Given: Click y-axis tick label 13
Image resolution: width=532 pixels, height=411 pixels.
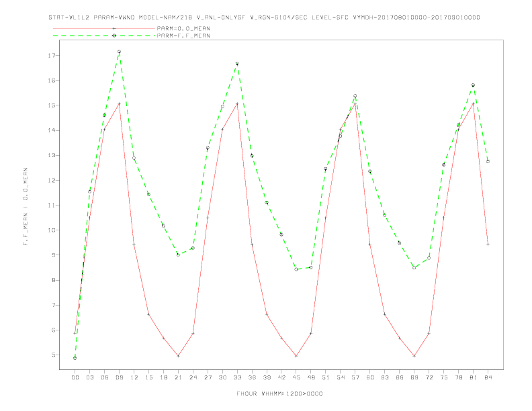Looking at the screenshot, I should coord(52,155).
